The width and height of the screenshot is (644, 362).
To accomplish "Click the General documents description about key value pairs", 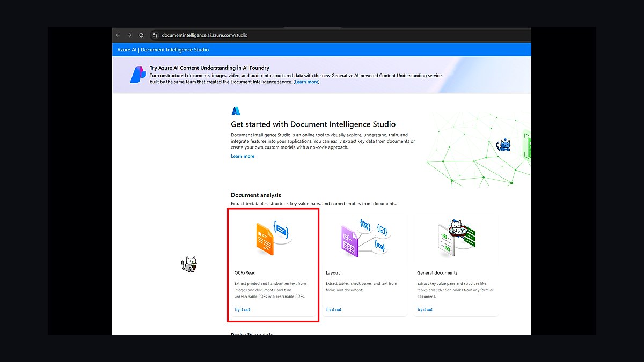I will (x=455, y=290).
